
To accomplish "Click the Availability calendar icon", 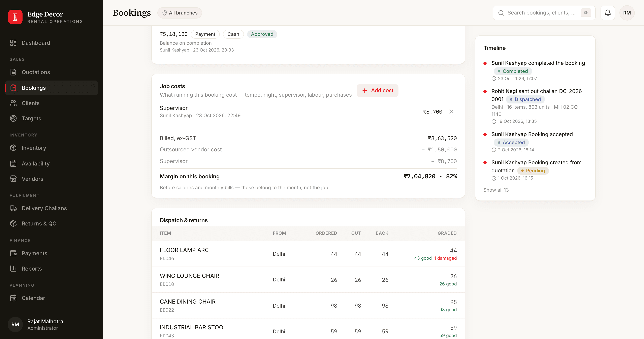I will (13, 163).
